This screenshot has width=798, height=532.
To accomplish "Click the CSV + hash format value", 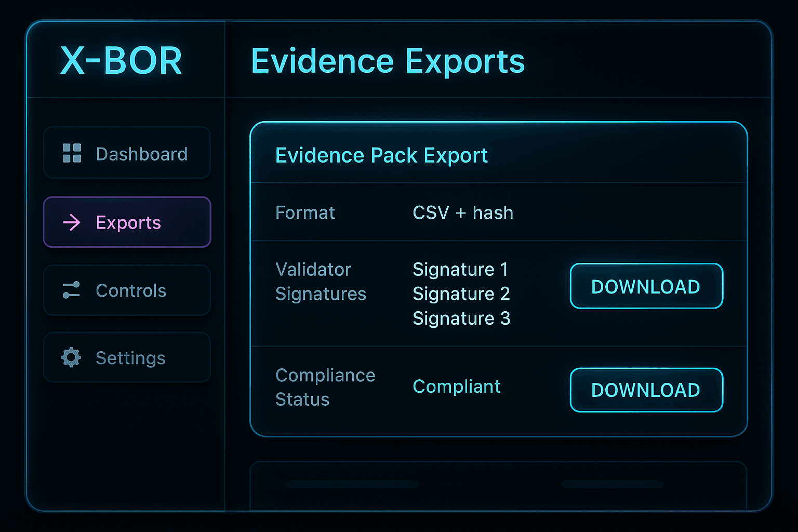I will click(462, 212).
